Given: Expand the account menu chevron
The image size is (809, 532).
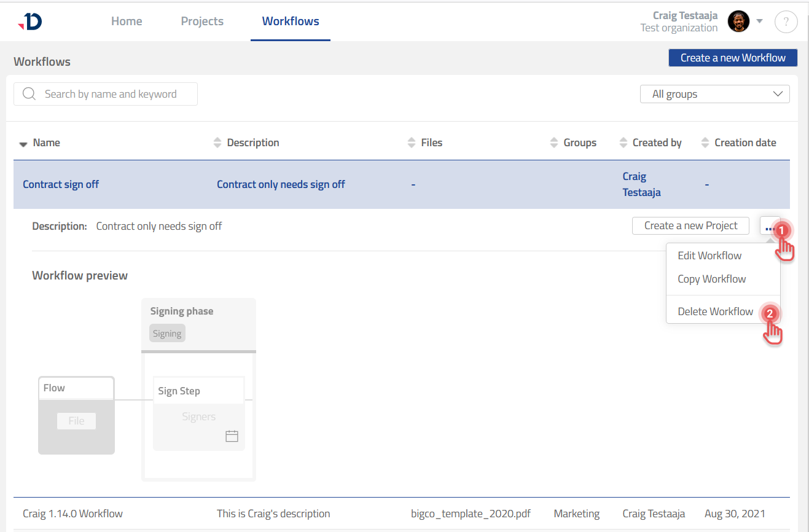Looking at the screenshot, I should pyautogui.click(x=760, y=21).
